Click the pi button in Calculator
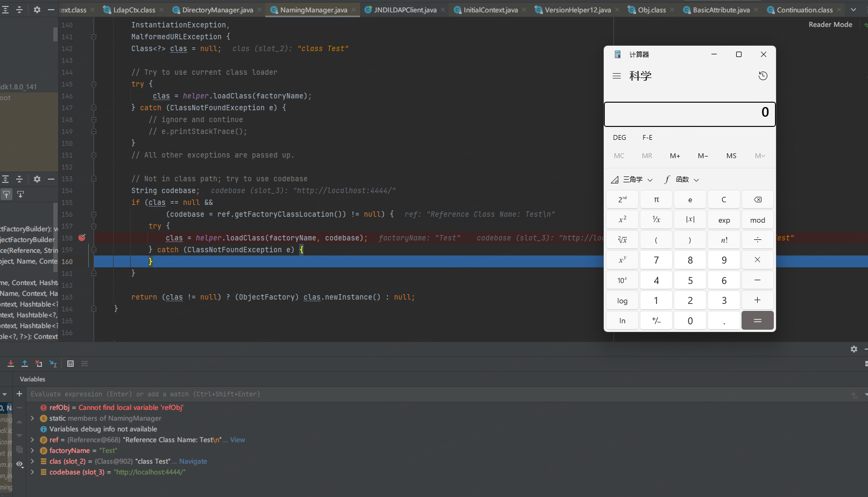 click(x=657, y=200)
